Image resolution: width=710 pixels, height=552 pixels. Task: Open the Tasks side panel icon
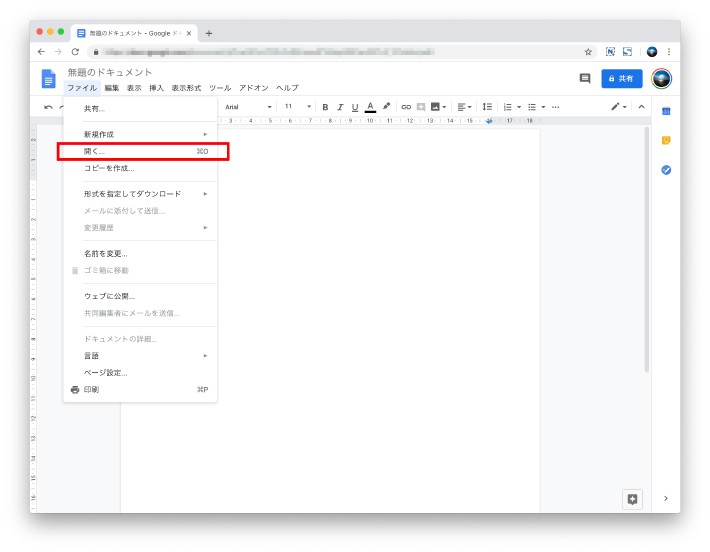pos(666,170)
